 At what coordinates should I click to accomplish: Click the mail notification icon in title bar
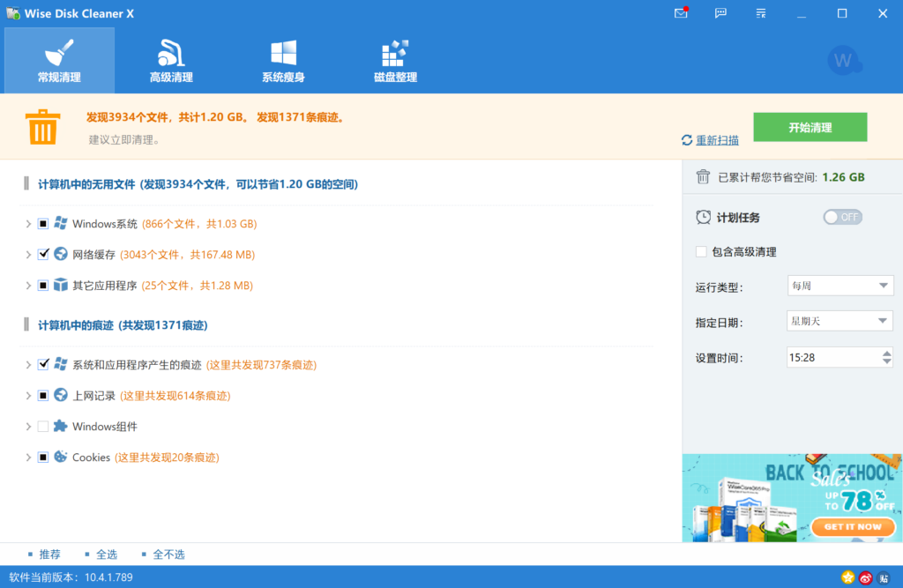[x=681, y=13]
